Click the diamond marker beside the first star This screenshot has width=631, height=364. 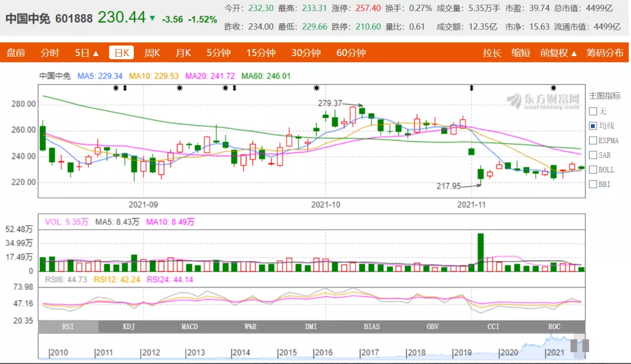tap(125, 88)
